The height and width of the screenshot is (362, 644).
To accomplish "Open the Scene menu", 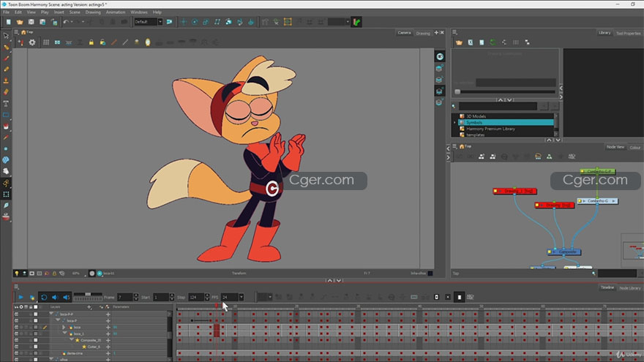I will coord(75,12).
